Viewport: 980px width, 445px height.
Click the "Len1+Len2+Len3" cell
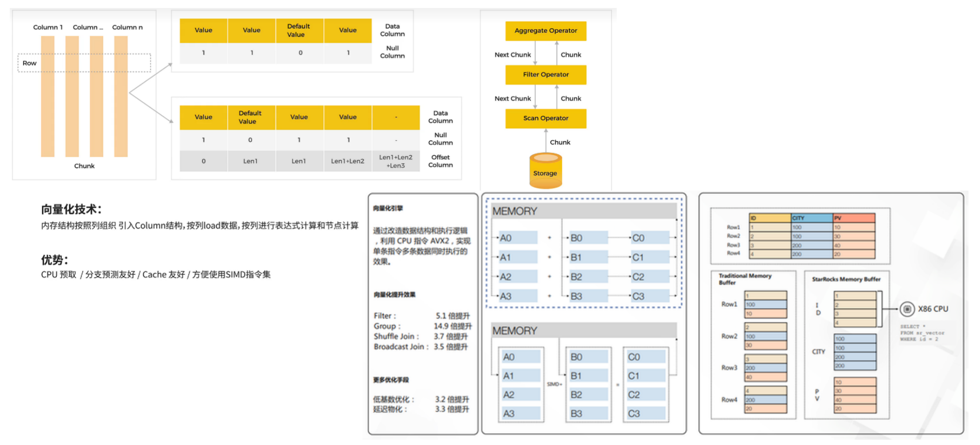point(396,161)
